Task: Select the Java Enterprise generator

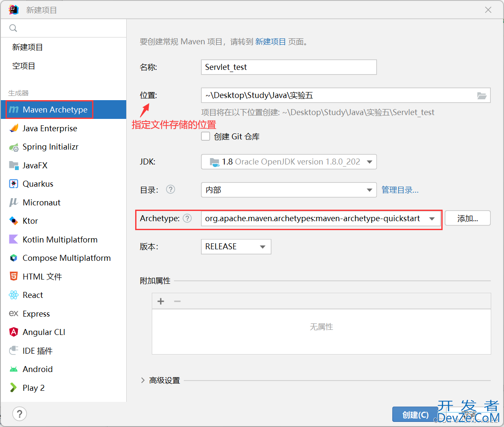Action: point(64,128)
